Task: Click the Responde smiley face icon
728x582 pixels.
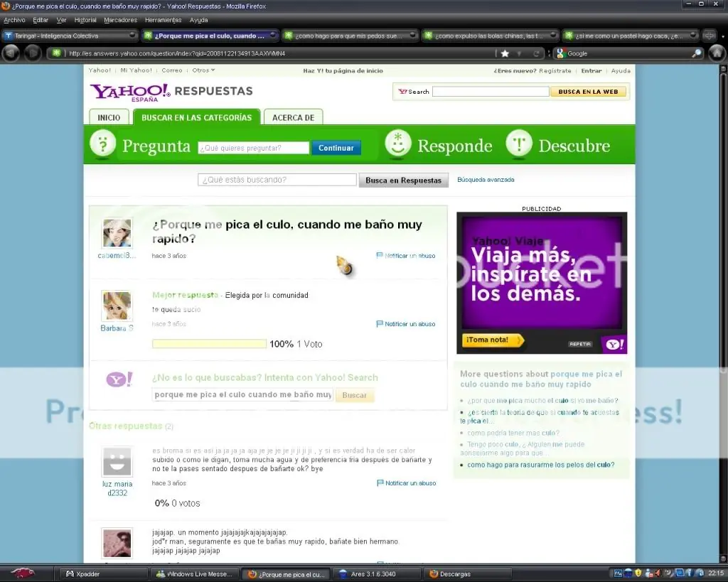Action: coord(398,144)
